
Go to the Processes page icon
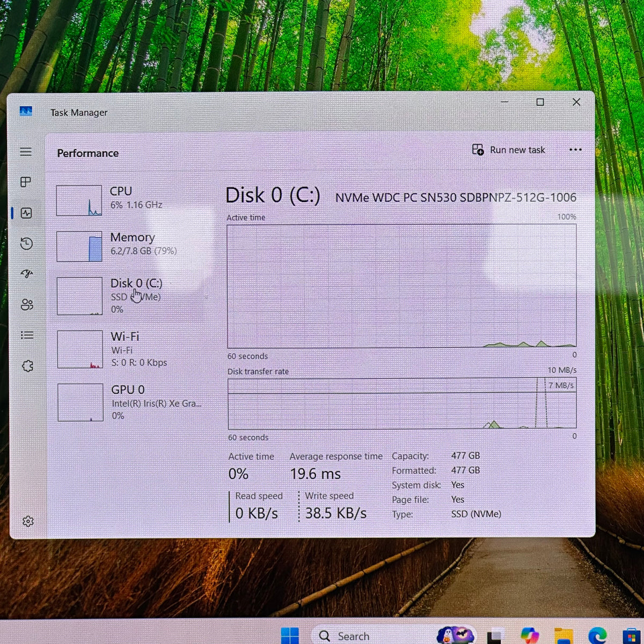tap(26, 182)
